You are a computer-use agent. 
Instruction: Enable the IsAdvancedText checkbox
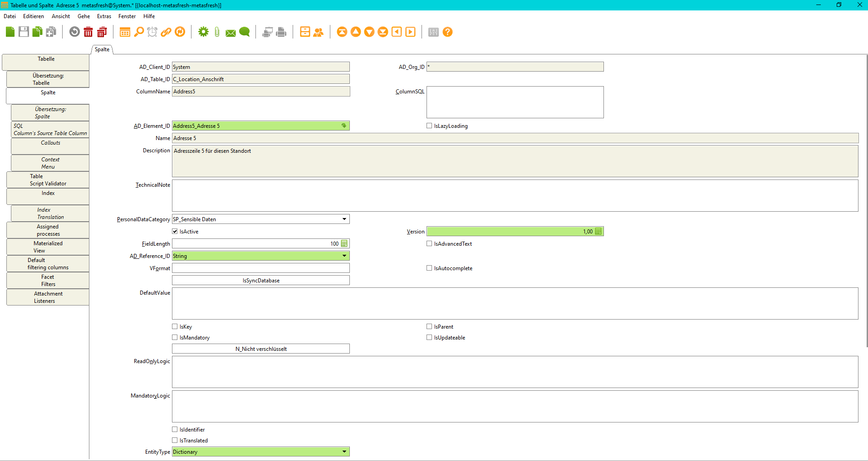pos(429,243)
